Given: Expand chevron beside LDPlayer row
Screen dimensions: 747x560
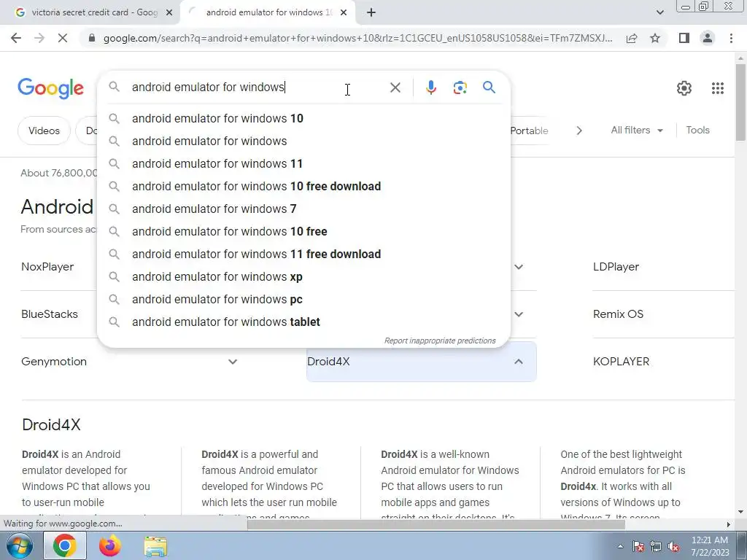Looking at the screenshot, I should coord(519,267).
